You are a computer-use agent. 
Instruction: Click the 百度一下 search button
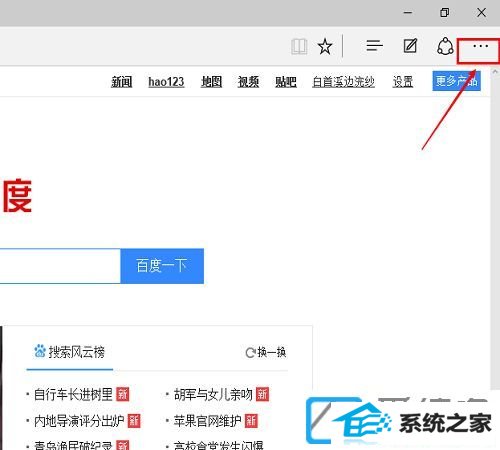click(x=162, y=266)
